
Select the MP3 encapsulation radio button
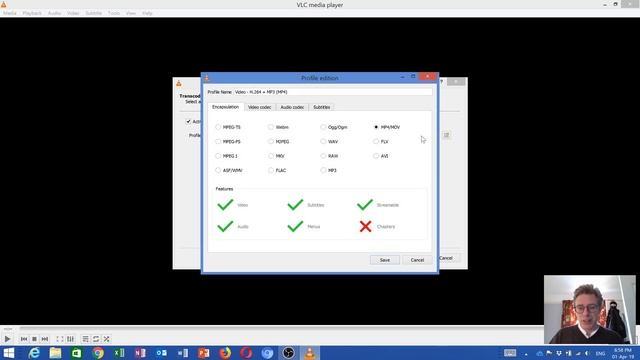pos(323,170)
